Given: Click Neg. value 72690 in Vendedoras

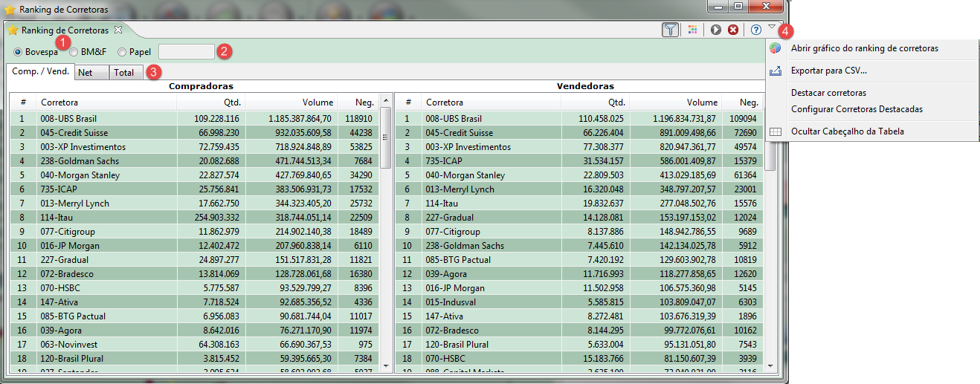Looking at the screenshot, I should point(744,132).
